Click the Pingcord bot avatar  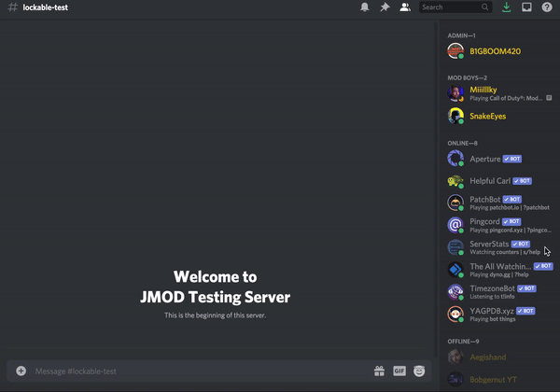pyautogui.click(x=455, y=225)
